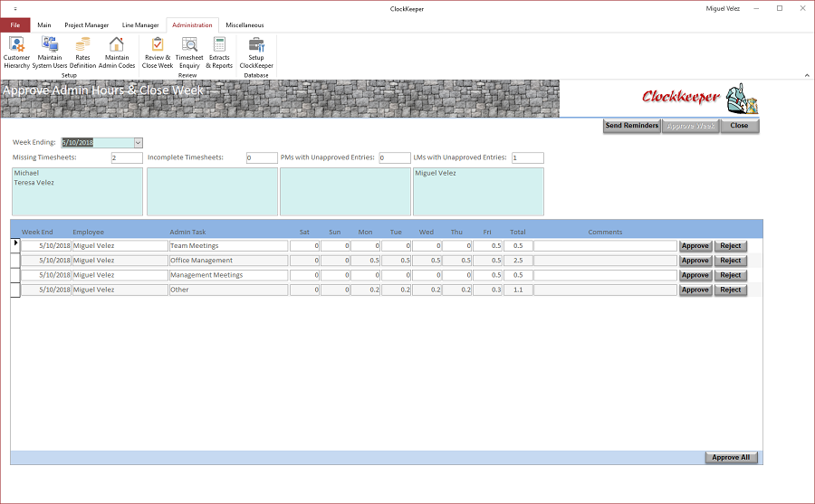Click the Team Meetings admin task cell

[228, 246]
